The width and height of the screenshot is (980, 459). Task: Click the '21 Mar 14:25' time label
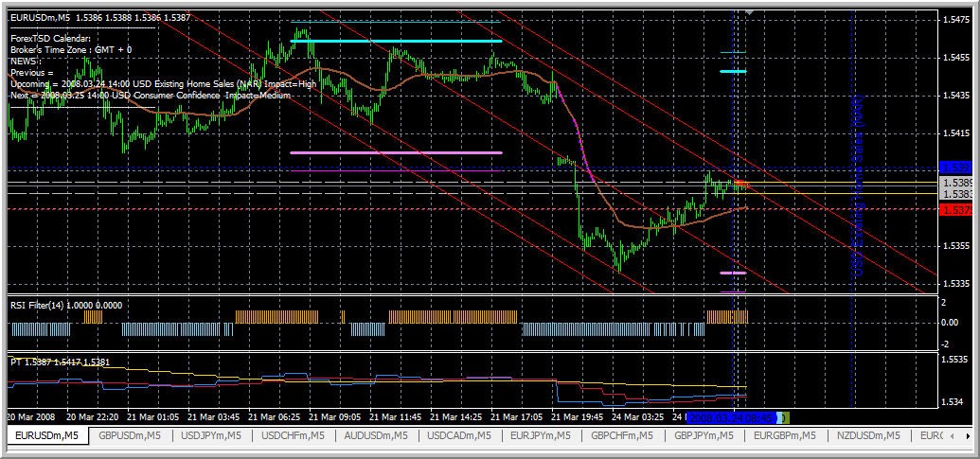click(x=455, y=416)
